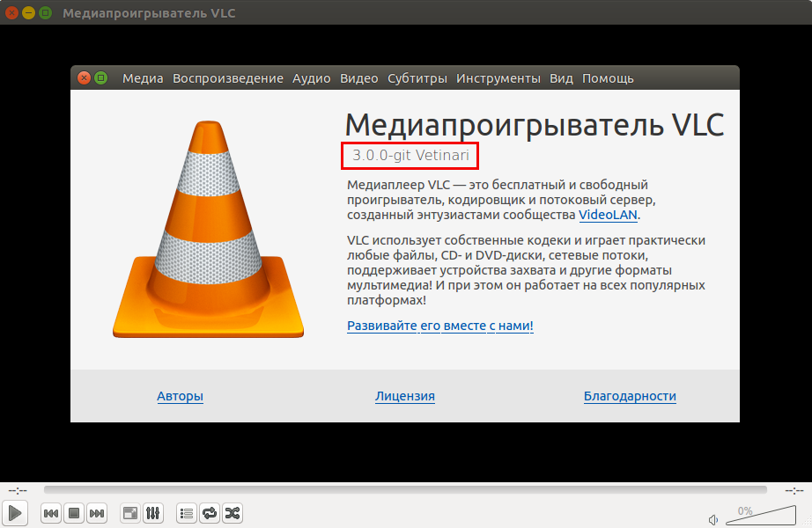Open the Вид menu
This screenshot has height=528, width=812.
(x=561, y=78)
